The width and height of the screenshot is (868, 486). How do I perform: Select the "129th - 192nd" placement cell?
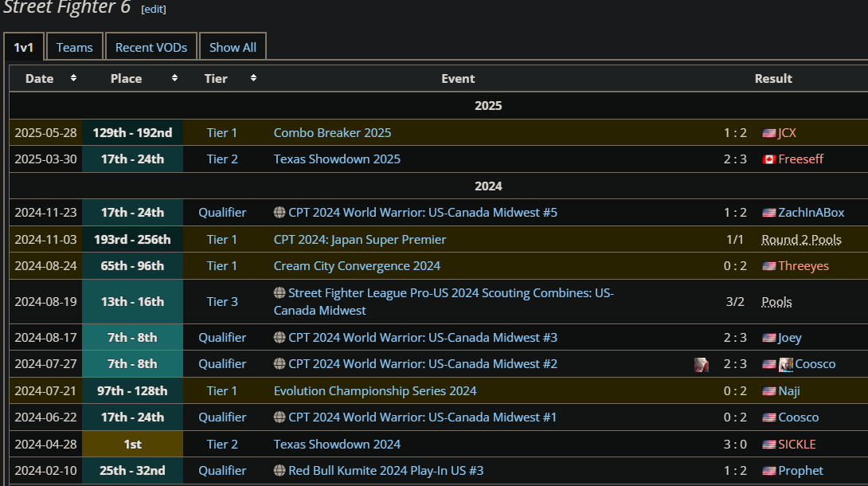coord(132,133)
